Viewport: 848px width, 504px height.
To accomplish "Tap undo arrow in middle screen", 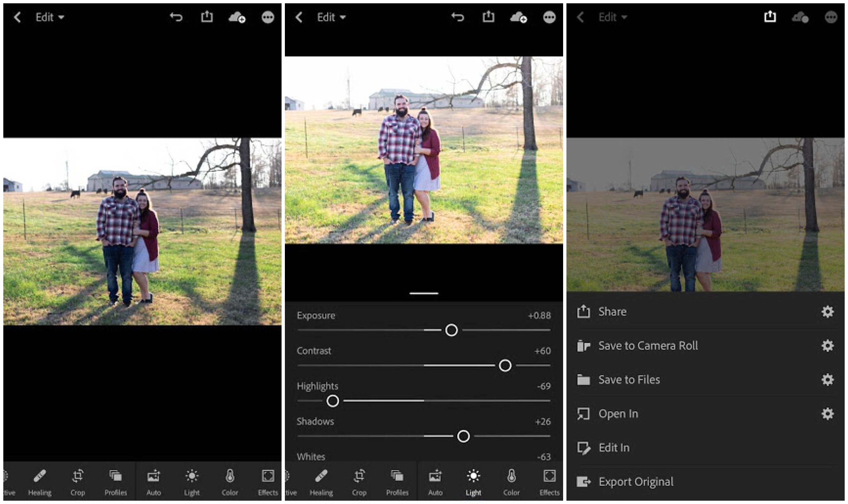I will (x=458, y=17).
